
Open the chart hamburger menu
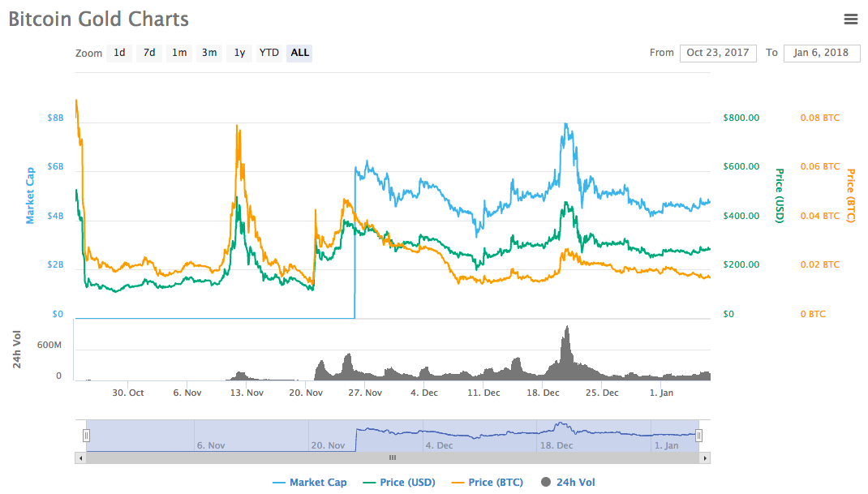850,19
